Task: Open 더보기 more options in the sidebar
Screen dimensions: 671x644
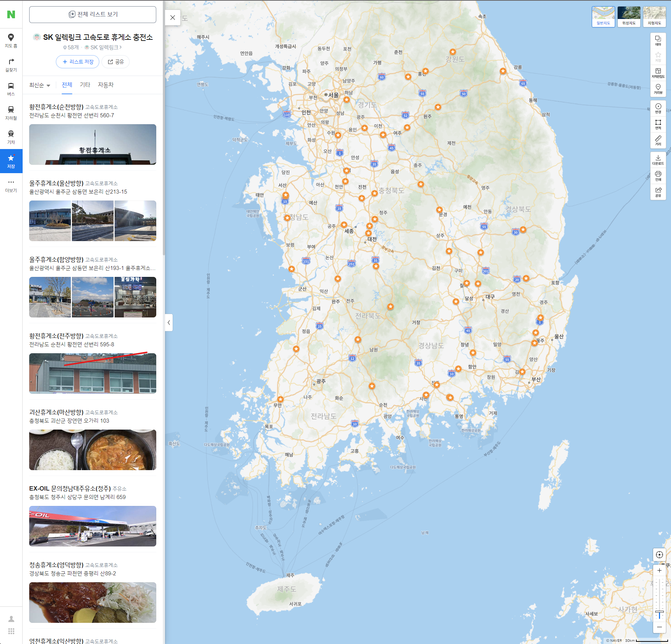Action: tap(11, 185)
